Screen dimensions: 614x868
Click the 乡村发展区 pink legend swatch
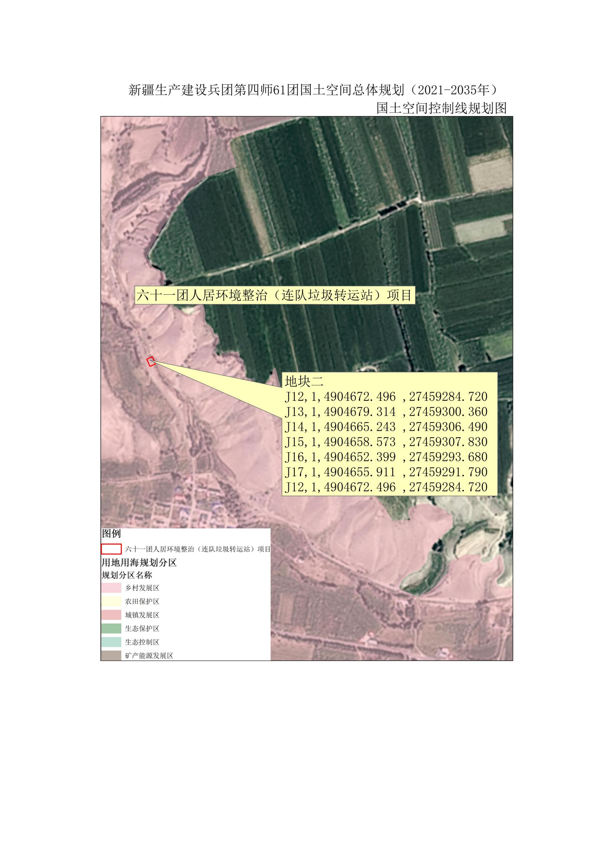click(111, 588)
